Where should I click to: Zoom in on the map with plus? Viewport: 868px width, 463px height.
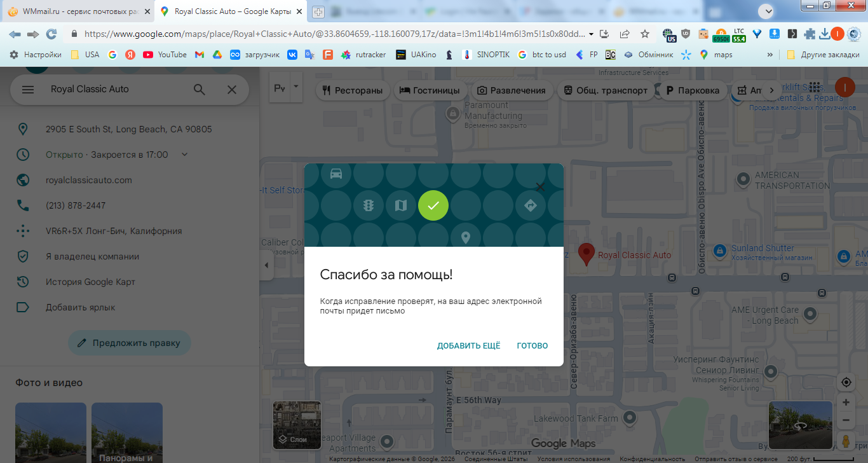click(846, 403)
